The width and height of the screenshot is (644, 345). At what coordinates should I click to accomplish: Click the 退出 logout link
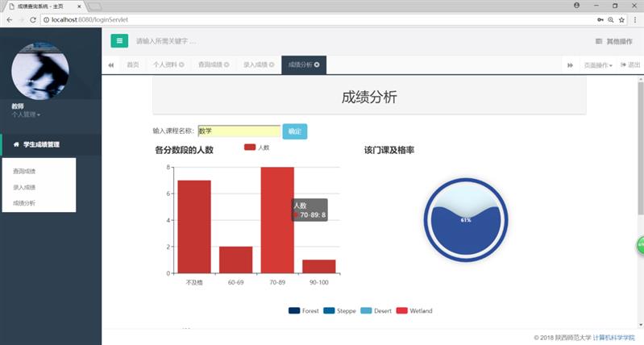click(x=629, y=65)
